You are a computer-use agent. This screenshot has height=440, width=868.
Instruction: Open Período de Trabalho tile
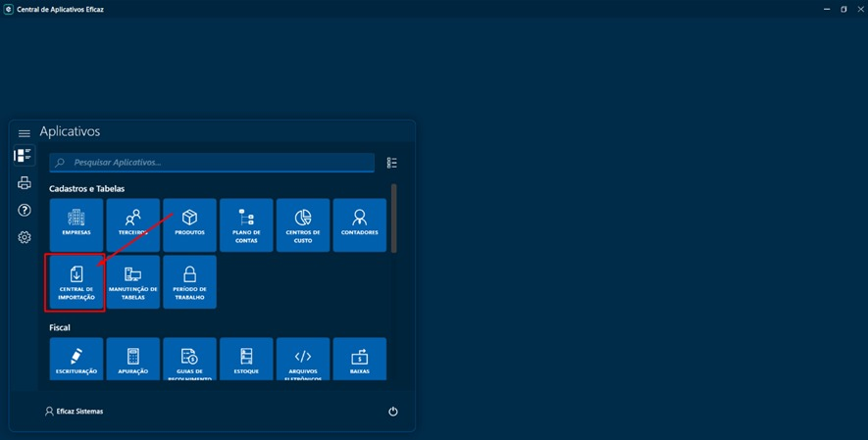[x=189, y=282]
